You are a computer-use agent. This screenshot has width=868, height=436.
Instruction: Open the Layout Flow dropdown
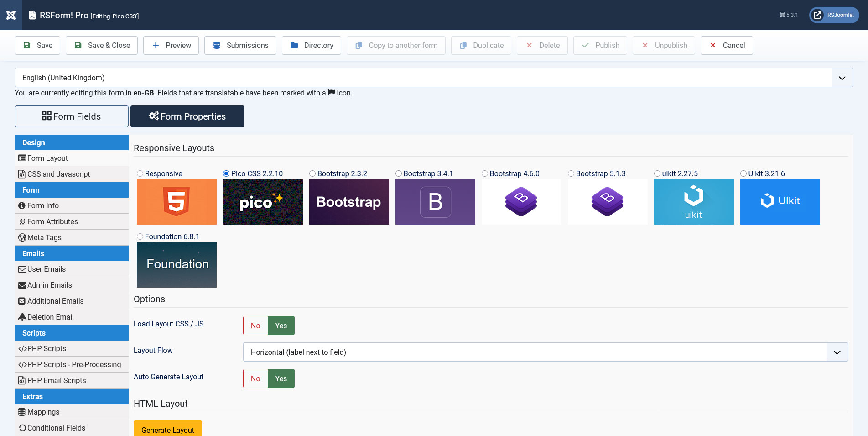pyautogui.click(x=837, y=352)
